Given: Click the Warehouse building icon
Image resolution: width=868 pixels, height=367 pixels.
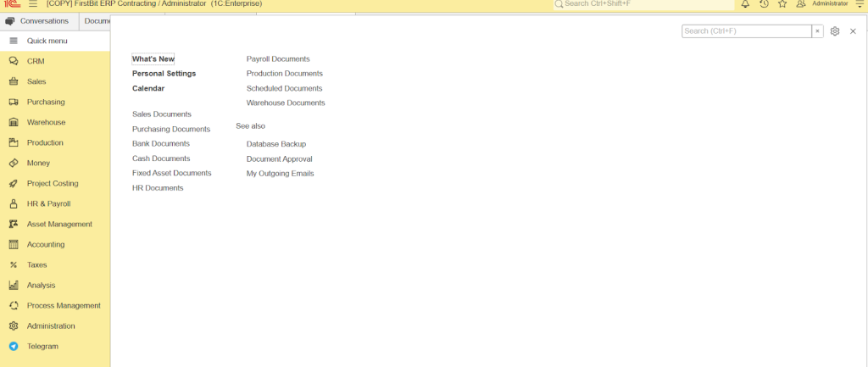Looking at the screenshot, I should [14, 122].
